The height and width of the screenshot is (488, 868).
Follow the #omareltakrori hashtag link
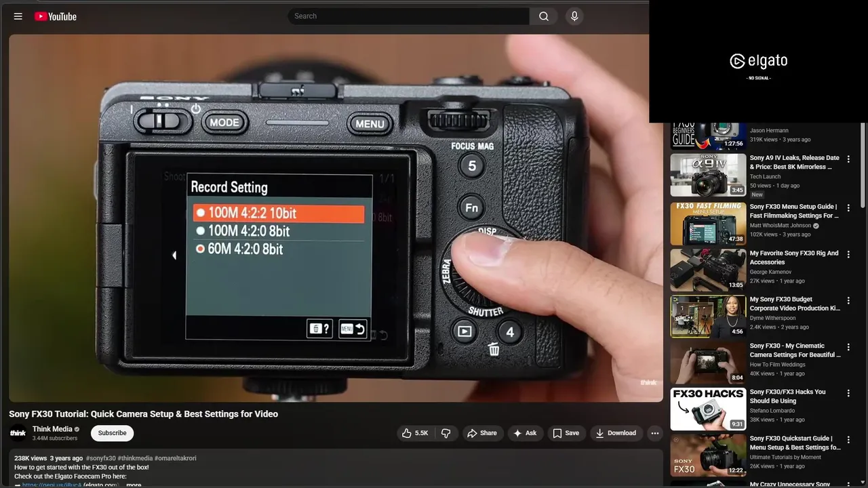pos(176,458)
